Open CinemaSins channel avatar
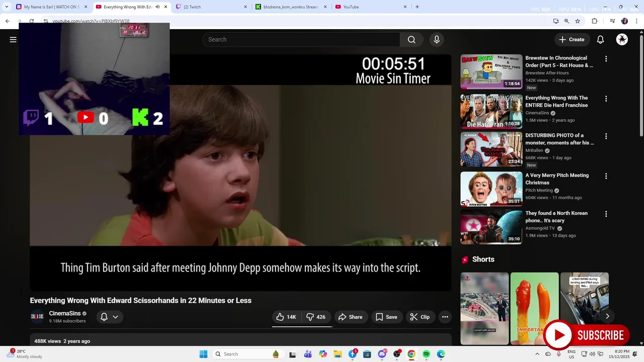 point(37,317)
